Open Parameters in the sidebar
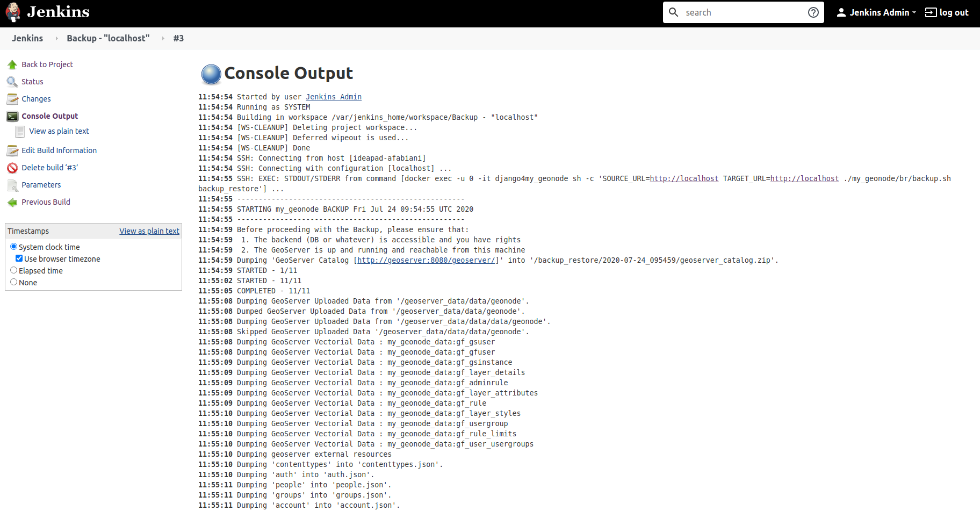This screenshot has height=511, width=980. point(41,185)
